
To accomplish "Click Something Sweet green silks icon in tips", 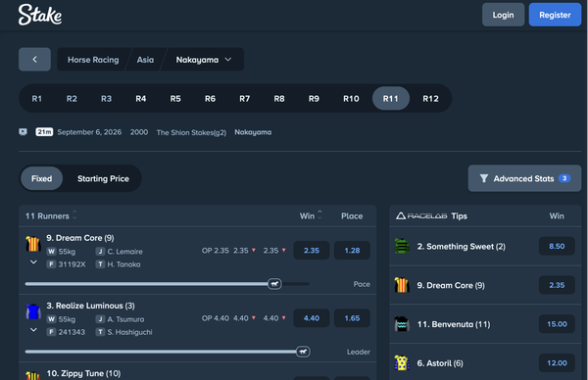I will click(402, 246).
